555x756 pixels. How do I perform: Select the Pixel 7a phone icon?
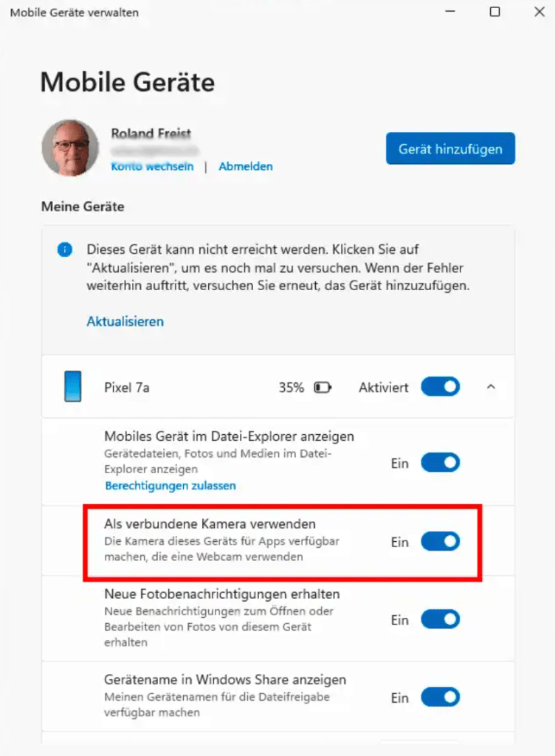73,386
